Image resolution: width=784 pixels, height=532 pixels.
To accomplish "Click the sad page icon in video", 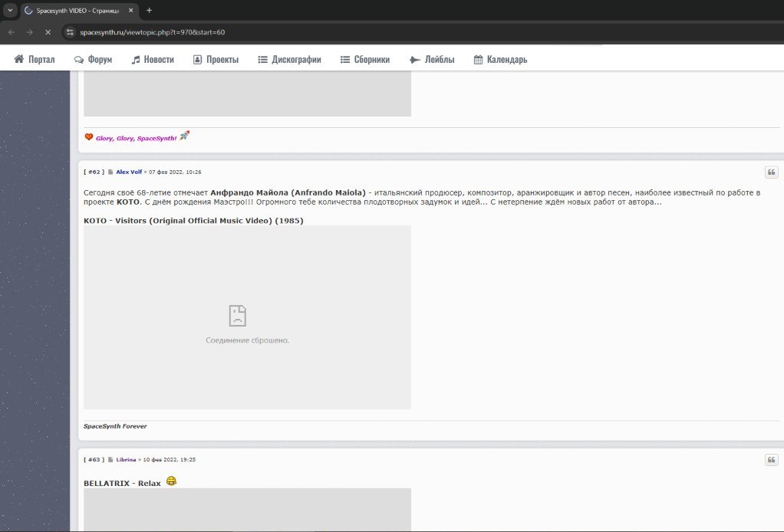I will (238, 316).
